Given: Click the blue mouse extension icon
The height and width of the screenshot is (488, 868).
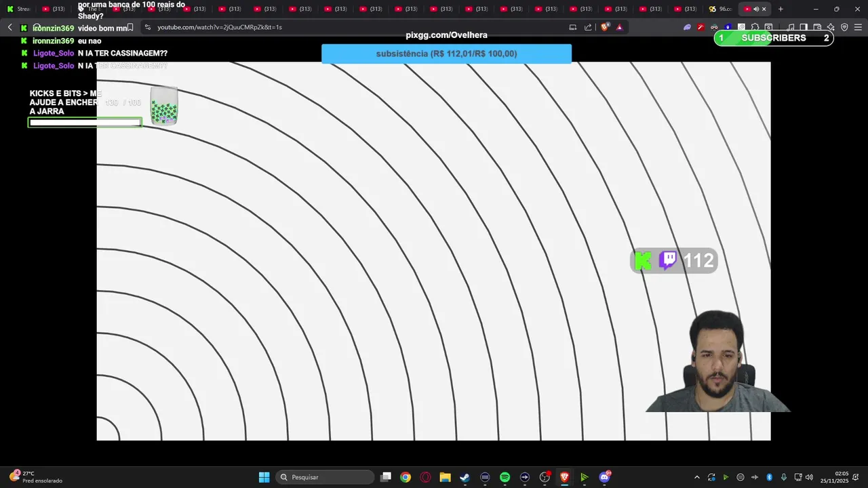Looking at the screenshot, I should click(728, 27).
